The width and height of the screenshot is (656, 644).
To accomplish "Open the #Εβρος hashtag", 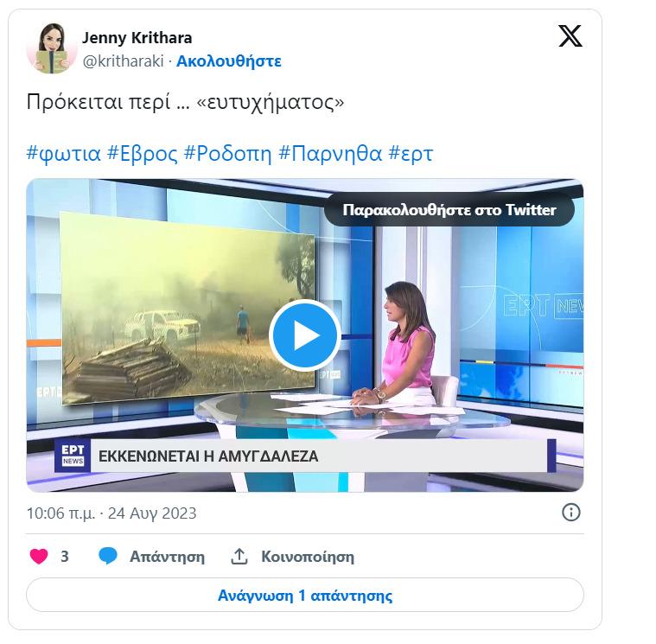I will point(143,153).
